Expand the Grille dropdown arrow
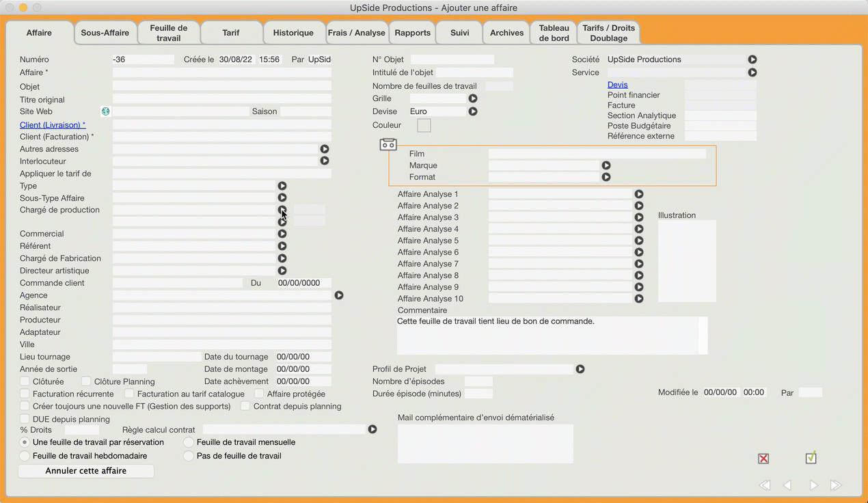 [x=473, y=98]
